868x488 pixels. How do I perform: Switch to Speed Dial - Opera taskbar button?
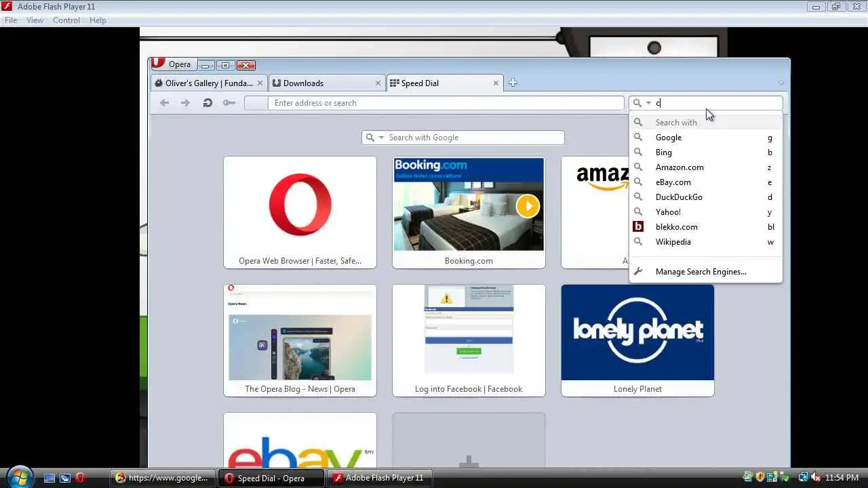[x=271, y=478]
